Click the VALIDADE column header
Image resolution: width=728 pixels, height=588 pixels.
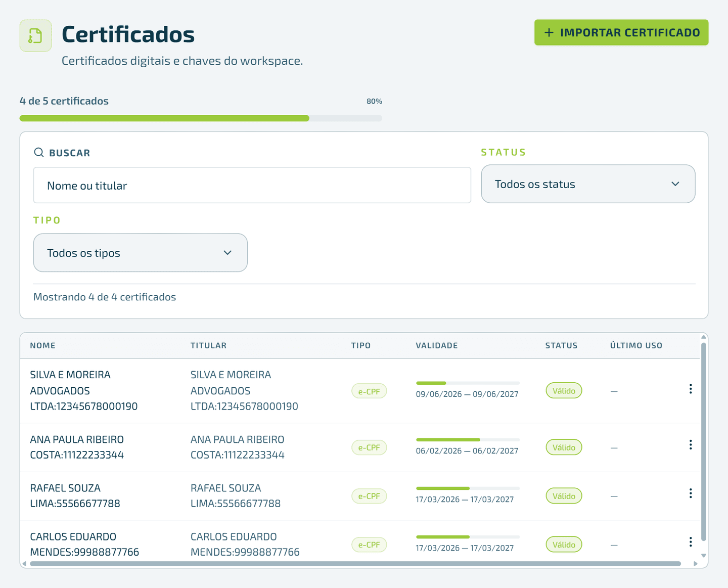point(437,346)
